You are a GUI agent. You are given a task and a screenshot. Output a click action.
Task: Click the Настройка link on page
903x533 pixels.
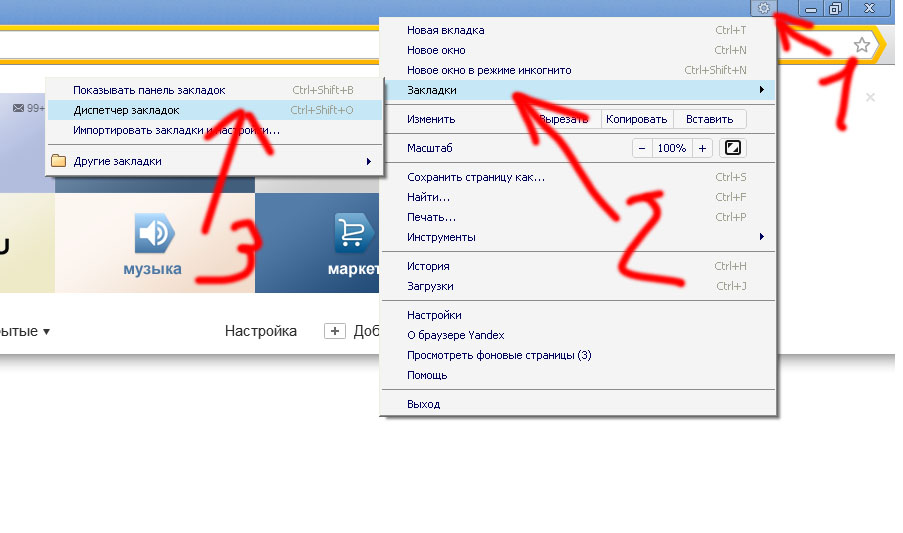point(260,331)
